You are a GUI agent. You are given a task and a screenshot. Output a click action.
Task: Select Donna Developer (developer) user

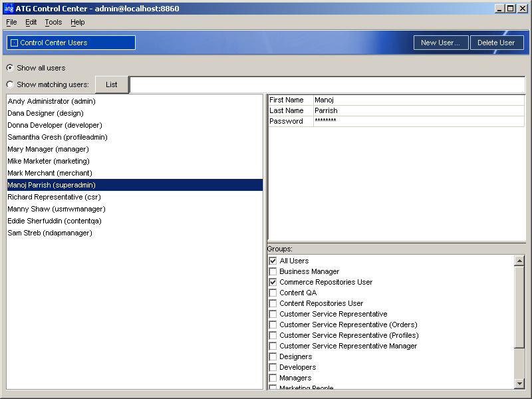[x=135, y=125]
